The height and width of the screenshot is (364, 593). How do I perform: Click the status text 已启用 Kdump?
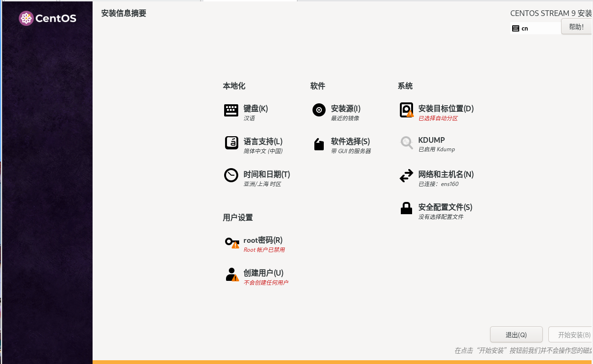(437, 149)
